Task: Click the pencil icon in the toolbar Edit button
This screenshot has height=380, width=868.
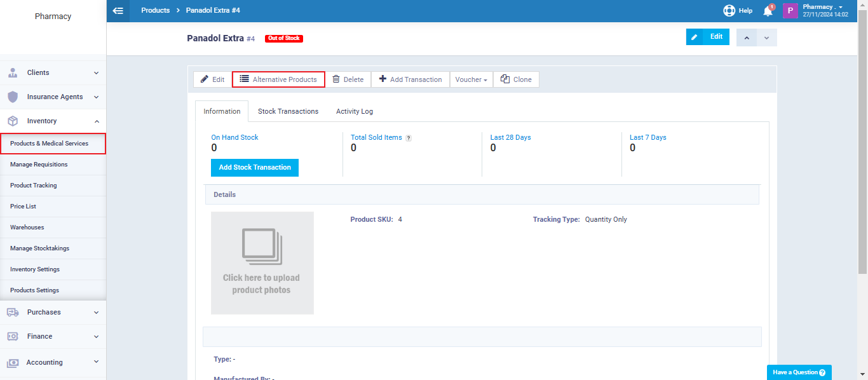Action: click(205, 79)
